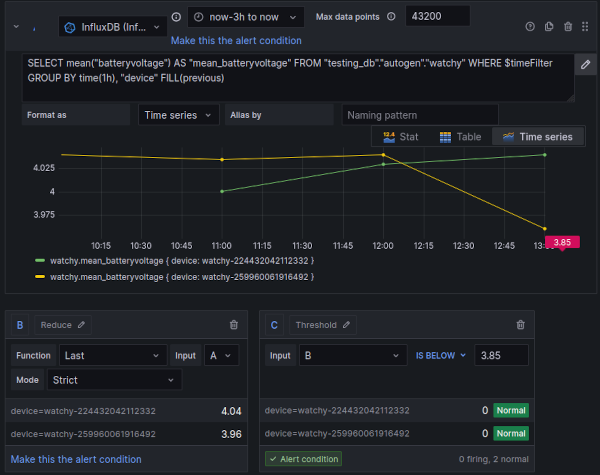Switch visualization to the Stat tab
This screenshot has width=600, height=475.
400,136
